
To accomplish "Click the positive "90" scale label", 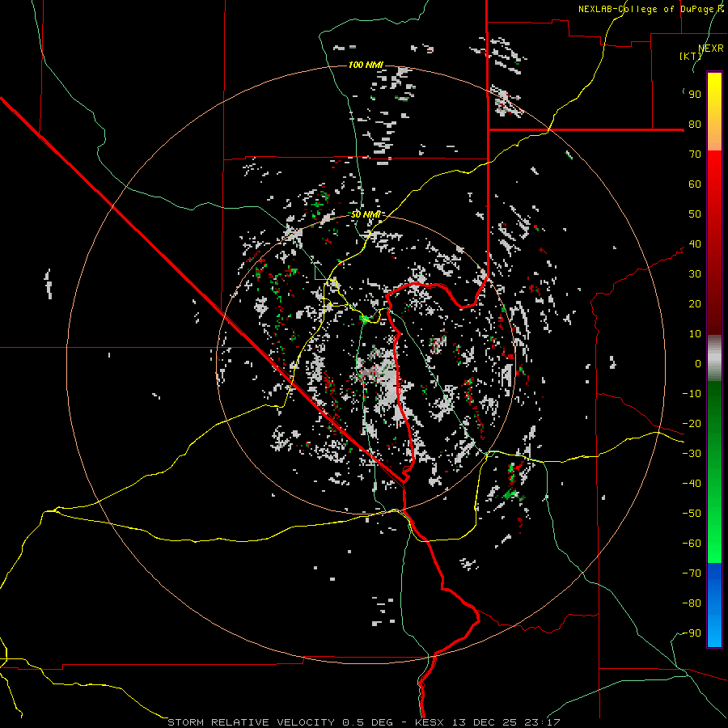I will [695, 95].
